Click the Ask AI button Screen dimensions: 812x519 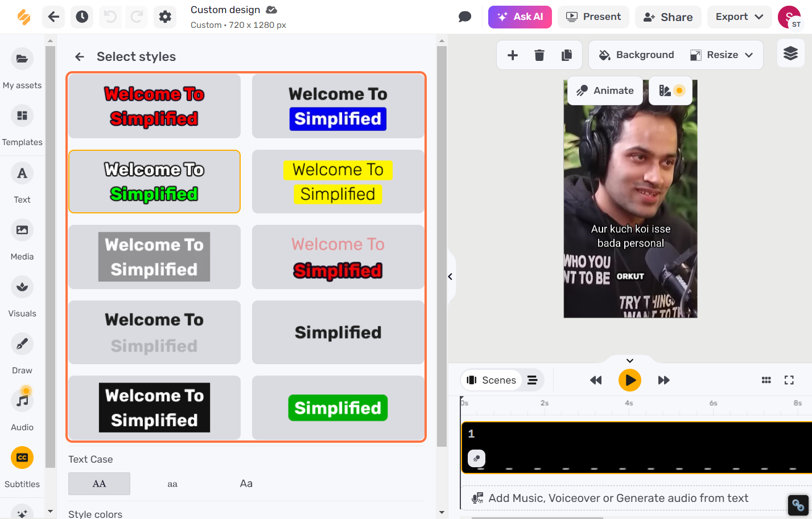click(520, 17)
